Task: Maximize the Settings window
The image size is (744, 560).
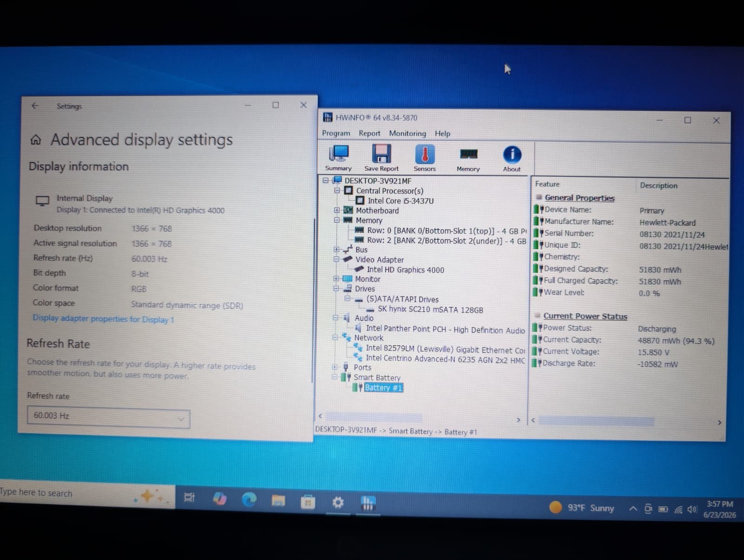Action: point(276,105)
